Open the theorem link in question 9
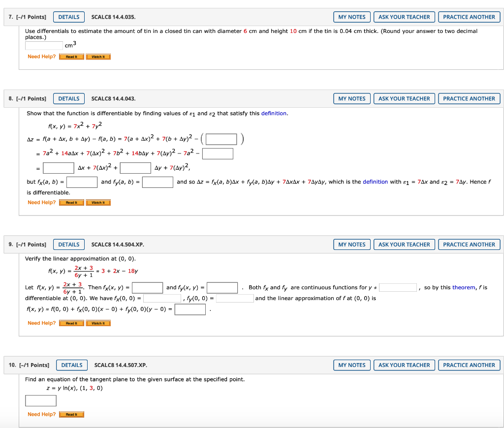The image size is (504, 428). [x=464, y=288]
